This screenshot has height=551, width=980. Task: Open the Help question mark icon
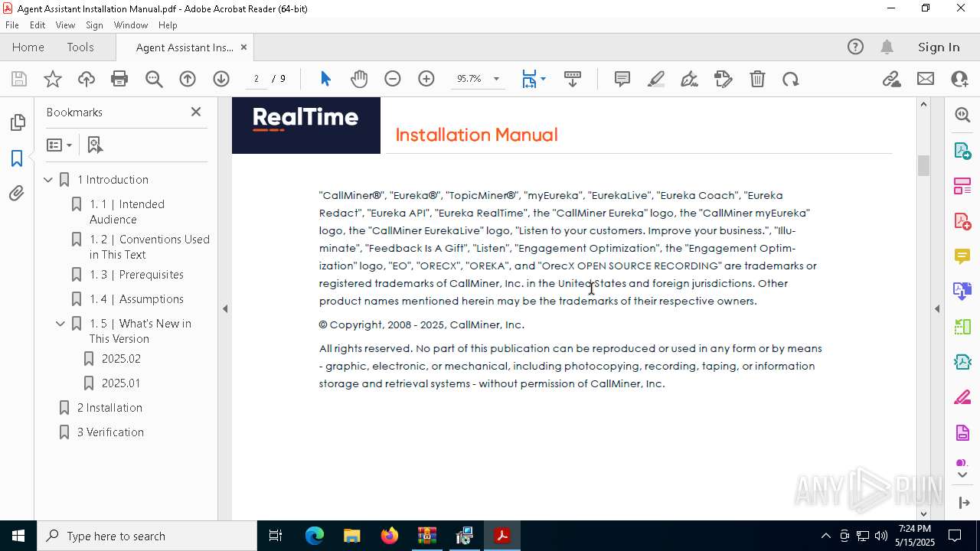click(x=855, y=47)
